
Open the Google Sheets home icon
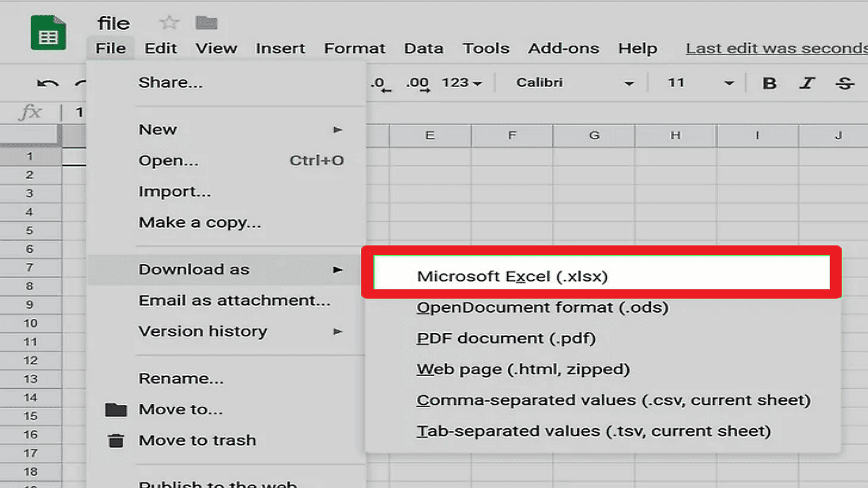pos(49,32)
